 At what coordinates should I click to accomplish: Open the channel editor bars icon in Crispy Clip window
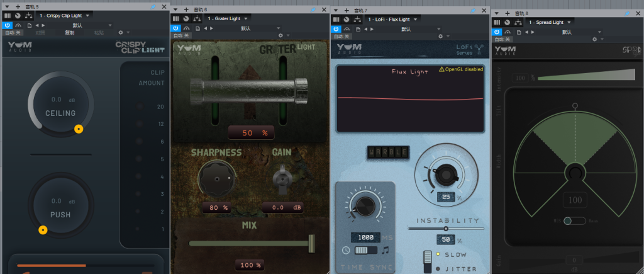coord(8,16)
